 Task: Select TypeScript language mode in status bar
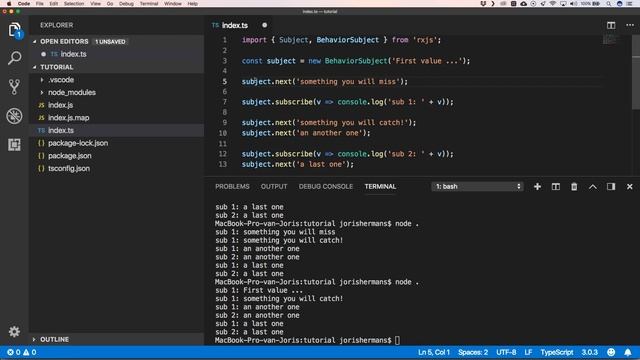coord(557,352)
